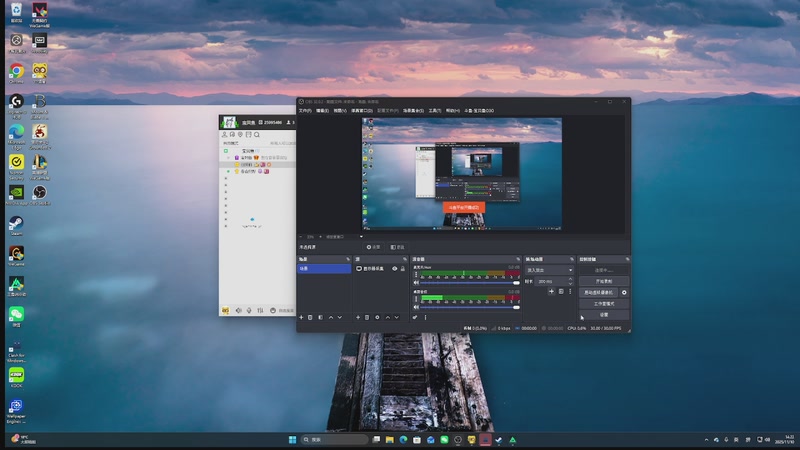Screen dimensions: 800x450
Task: Remove transition with trash icon in Transitions panel
Action: [561, 291]
